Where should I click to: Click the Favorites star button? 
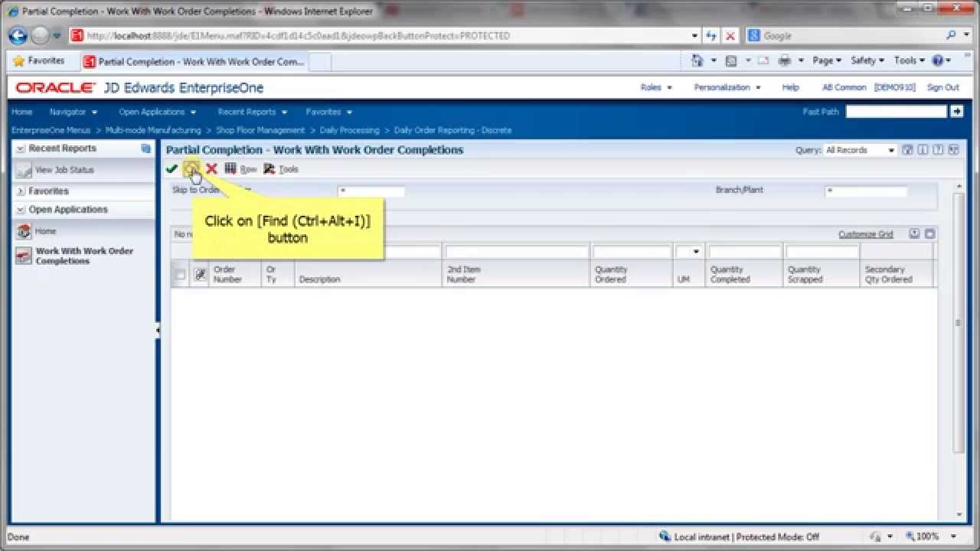[x=38, y=60]
